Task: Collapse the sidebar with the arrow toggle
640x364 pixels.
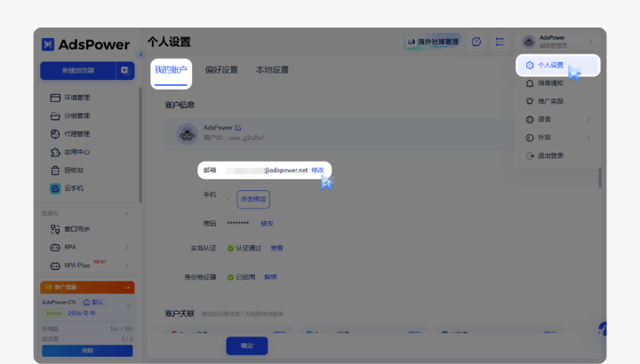Action: (140, 54)
